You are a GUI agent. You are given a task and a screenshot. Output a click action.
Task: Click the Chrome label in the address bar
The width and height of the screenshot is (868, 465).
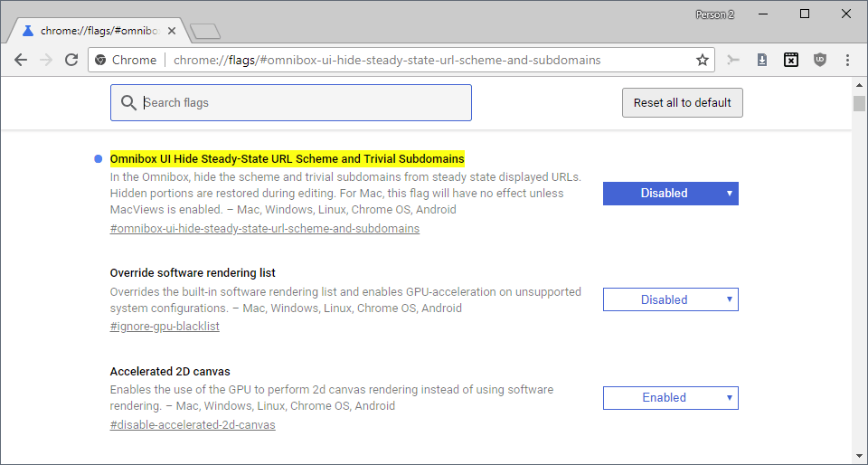pyautogui.click(x=134, y=60)
